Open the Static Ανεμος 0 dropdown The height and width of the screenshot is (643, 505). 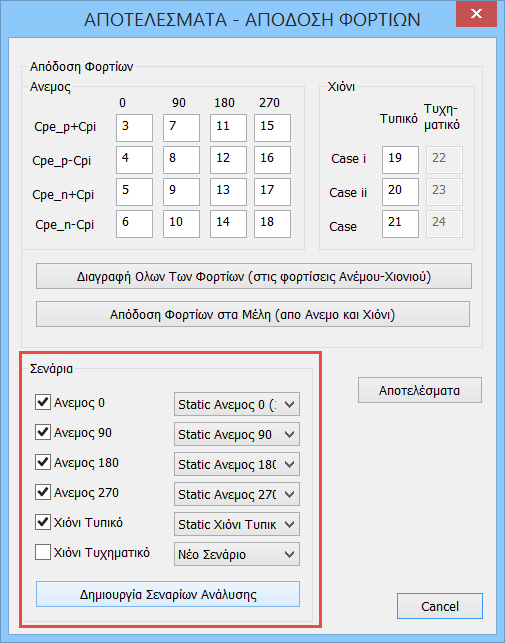(237, 404)
